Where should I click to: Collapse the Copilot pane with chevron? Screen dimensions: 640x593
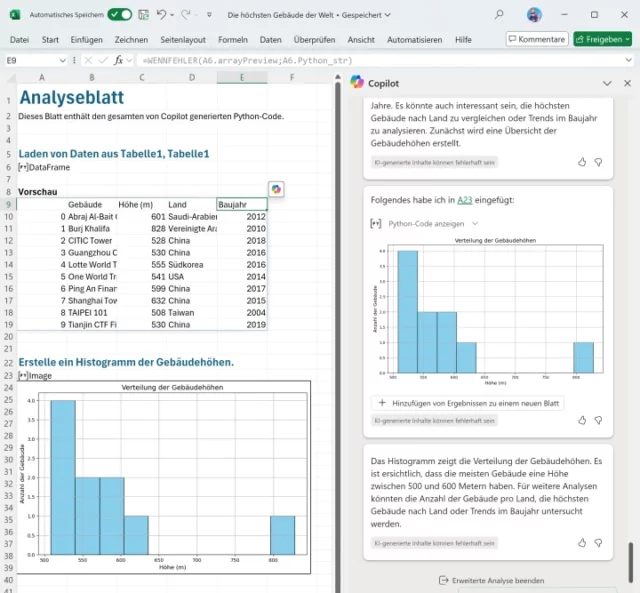pos(607,83)
